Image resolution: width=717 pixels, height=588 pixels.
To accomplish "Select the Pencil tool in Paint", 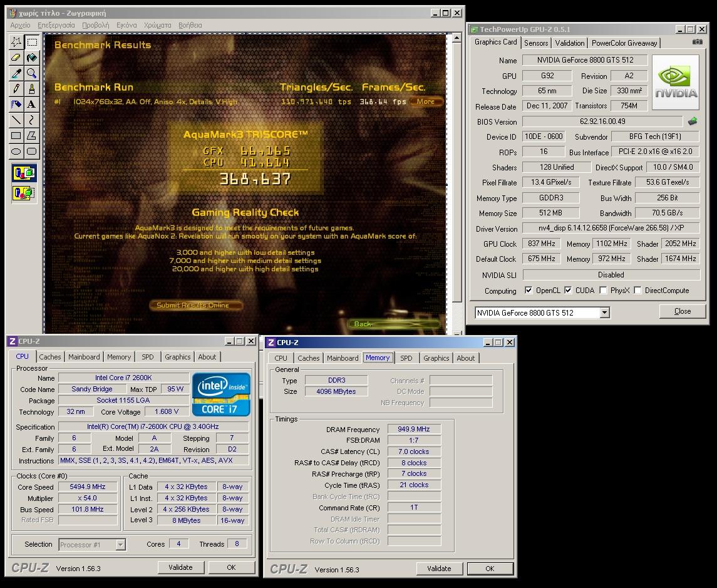I will point(16,89).
